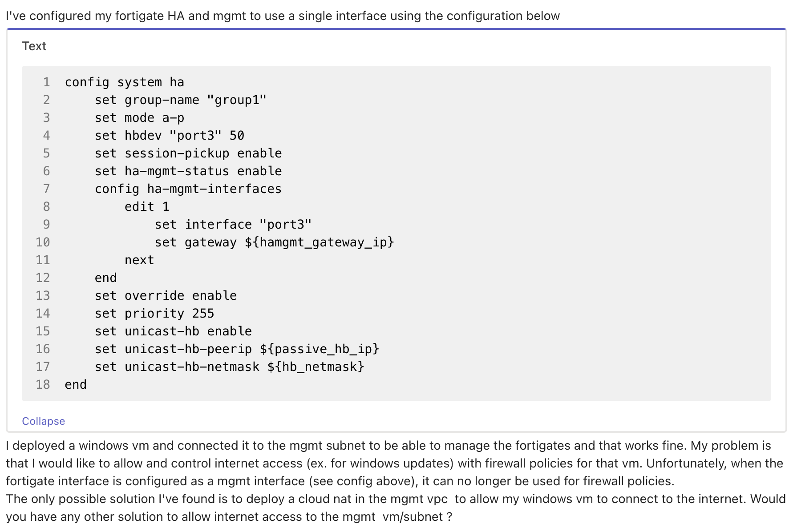Click the 'set session-pickup enable' line
793x532 pixels.
point(188,153)
